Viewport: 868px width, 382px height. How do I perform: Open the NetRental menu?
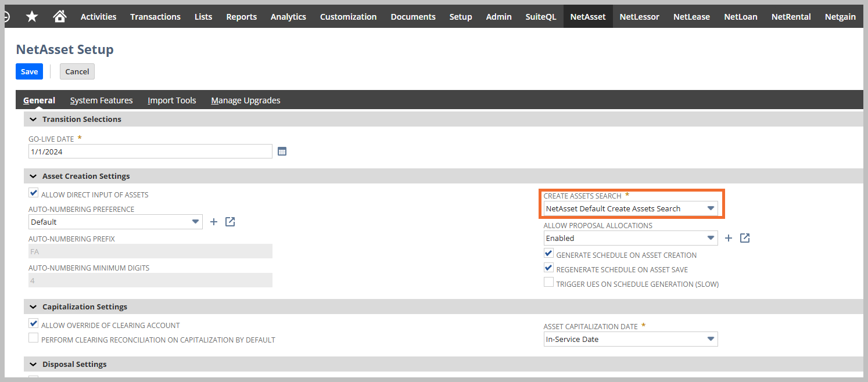click(x=791, y=17)
